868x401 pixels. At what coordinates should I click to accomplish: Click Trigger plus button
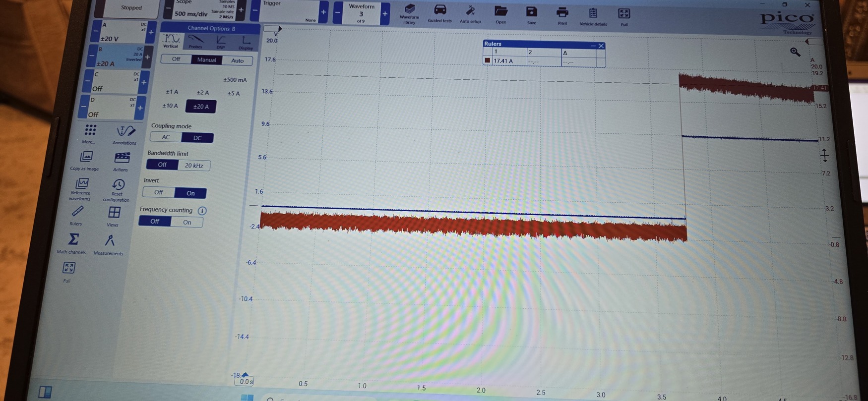coord(323,12)
